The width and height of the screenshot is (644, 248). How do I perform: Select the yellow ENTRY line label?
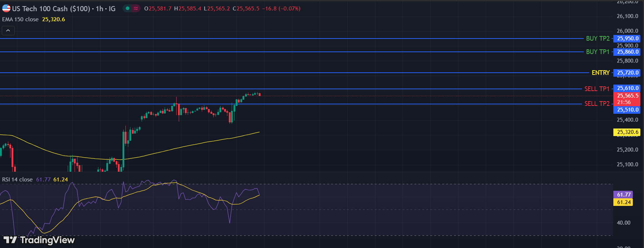tap(600, 73)
